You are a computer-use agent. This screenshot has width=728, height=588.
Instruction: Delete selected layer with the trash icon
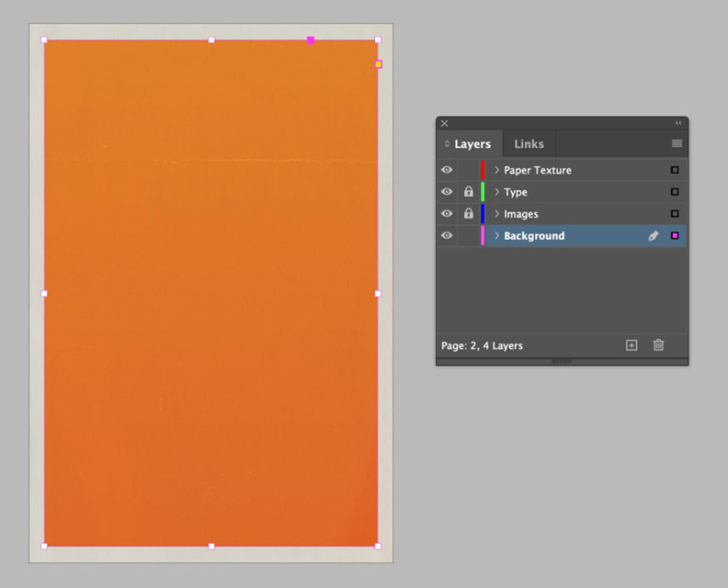tap(658, 345)
